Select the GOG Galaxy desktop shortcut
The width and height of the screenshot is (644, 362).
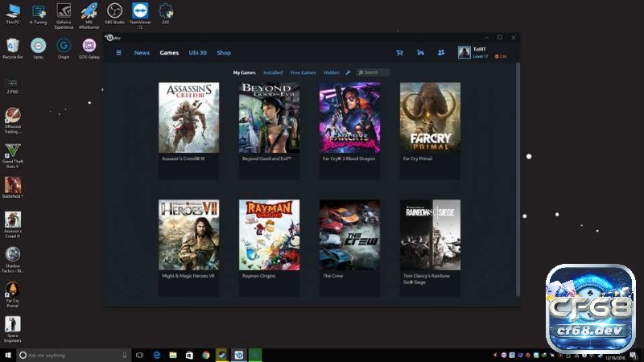click(89, 48)
